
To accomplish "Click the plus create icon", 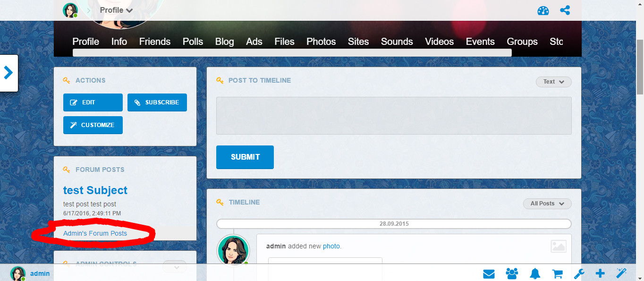I will point(600,273).
